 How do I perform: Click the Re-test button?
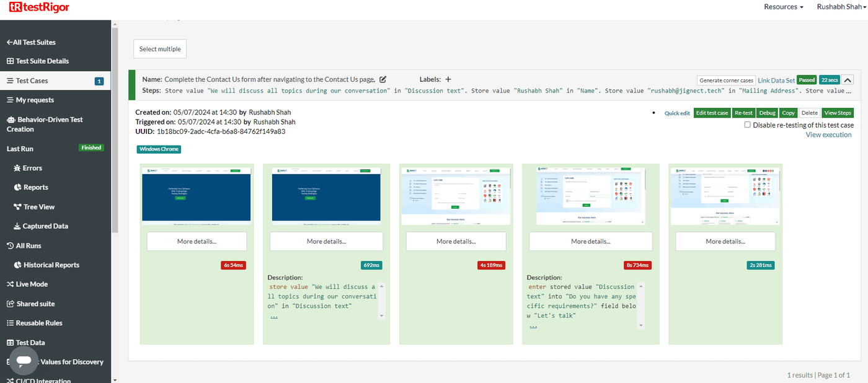(x=744, y=113)
